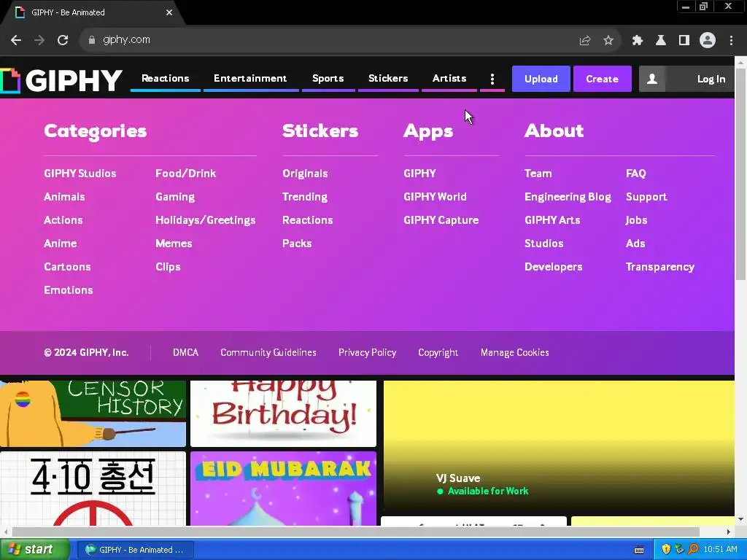The width and height of the screenshot is (747, 560).
Task: Bookmark this page with star icon
Action: tap(608, 41)
